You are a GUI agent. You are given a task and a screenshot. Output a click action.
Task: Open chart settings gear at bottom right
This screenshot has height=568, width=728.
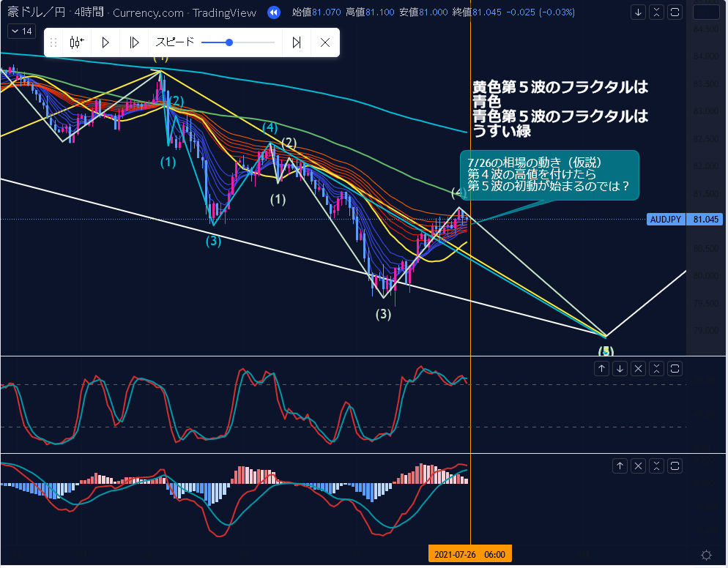coord(706,555)
